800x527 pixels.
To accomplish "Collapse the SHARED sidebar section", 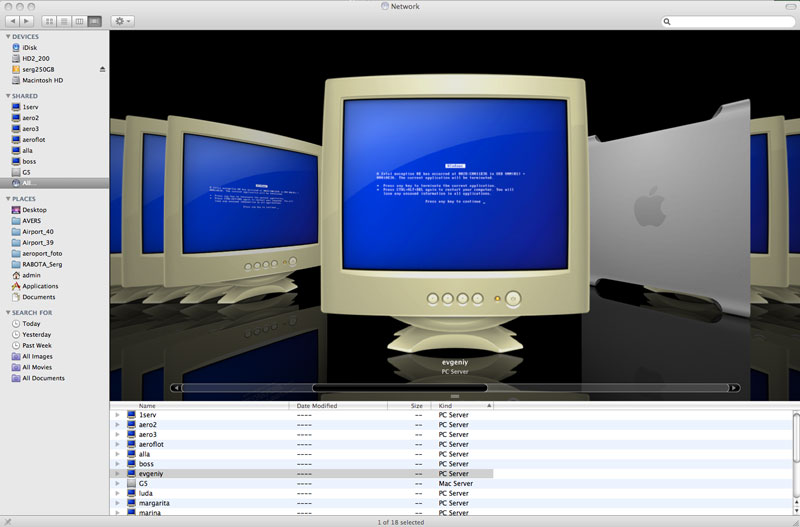I will point(8,96).
